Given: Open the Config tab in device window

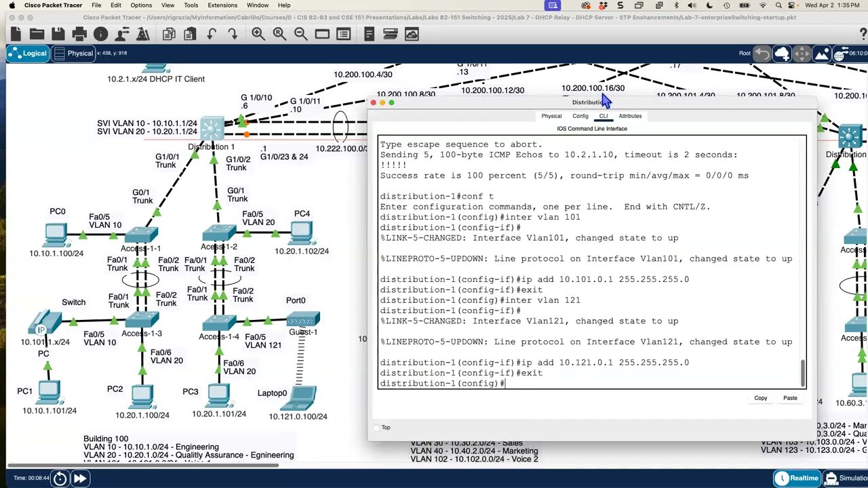Looking at the screenshot, I should tap(580, 116).
